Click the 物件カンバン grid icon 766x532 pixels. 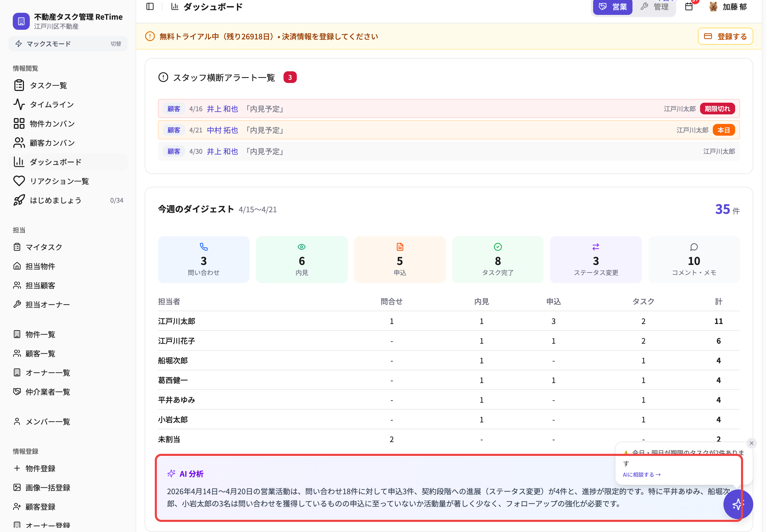tap(19, 123)
